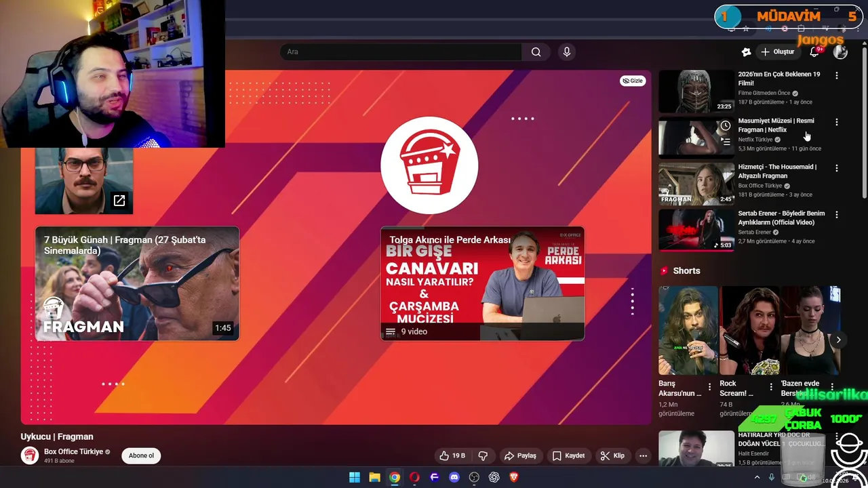Hide end screen with Gizle button
The height and width of the screenshot is (488, 868).
pyautogui.click(x=633, y=81)
